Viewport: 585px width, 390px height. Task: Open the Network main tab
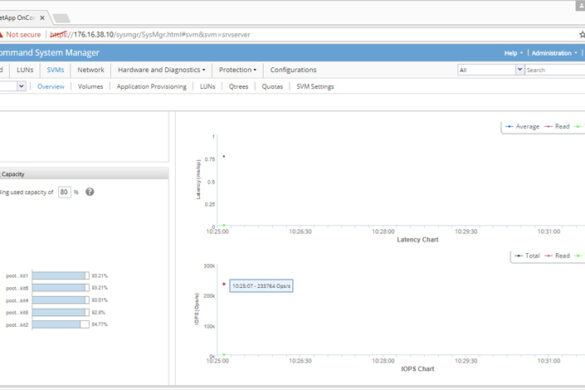tap(91, 70)
